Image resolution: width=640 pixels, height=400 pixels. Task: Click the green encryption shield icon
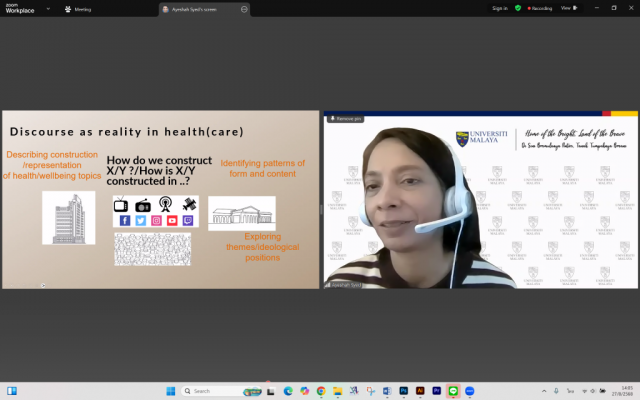pyautogui.click(x=518, y=8)
